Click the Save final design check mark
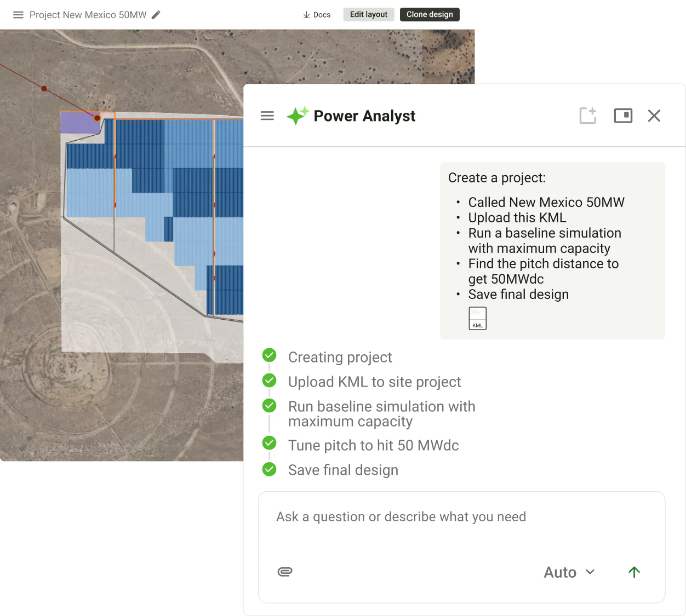The width and height of the screenshot is (686, 616). coord(269,469)
